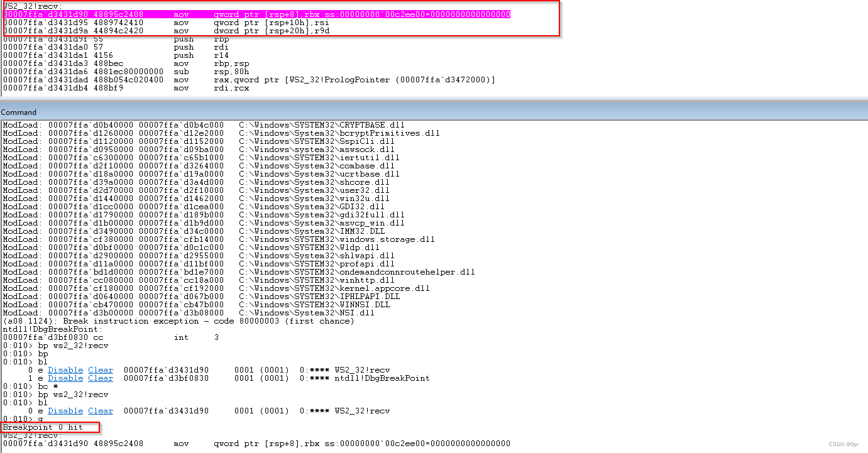This screenshot has width=868, height=453.
Task: Select highlighted mov [rsp+8],rbx disassembly line
Action: [257, 14]
